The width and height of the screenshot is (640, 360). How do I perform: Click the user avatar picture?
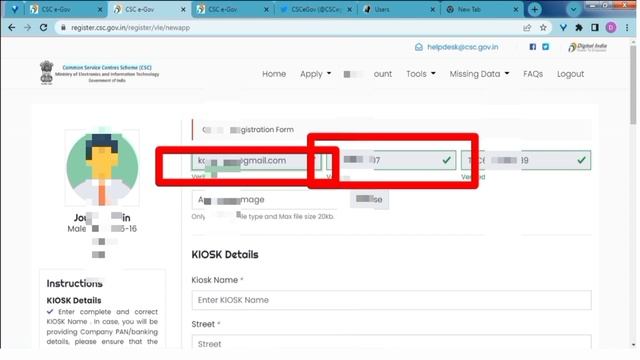coord(102,168)
